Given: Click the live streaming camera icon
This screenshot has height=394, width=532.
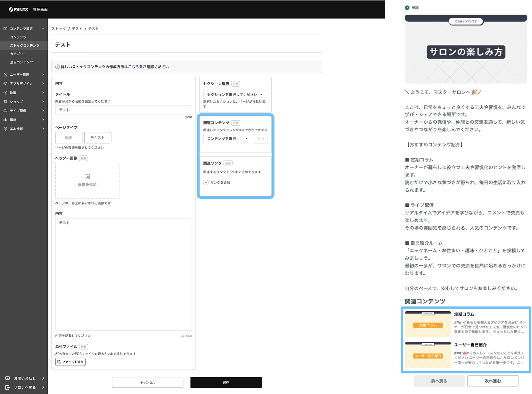Looking at the screenshot, I should (x=5, y=111).
